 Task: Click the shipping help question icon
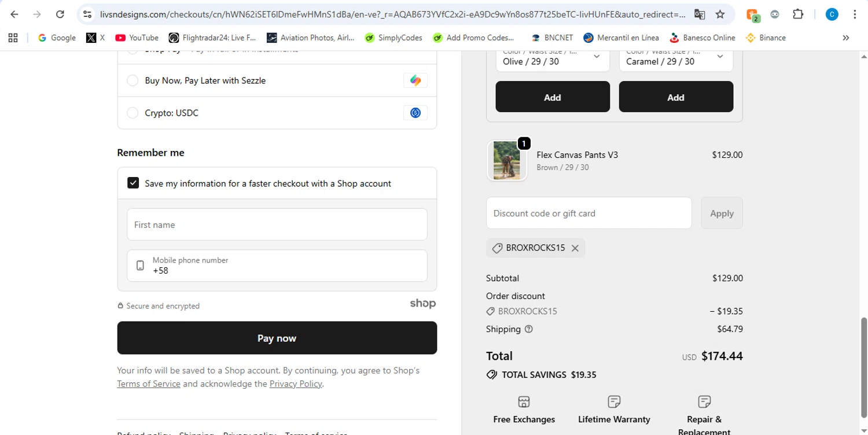(528, 329)
